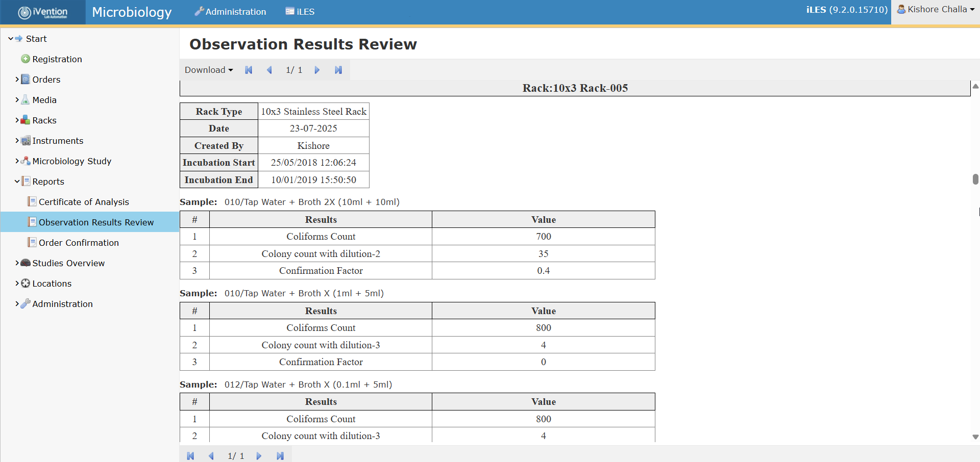This screenshot has width=980, height=462.
Task: Jump to last page in top toolbar
Action: click(338, 70)
